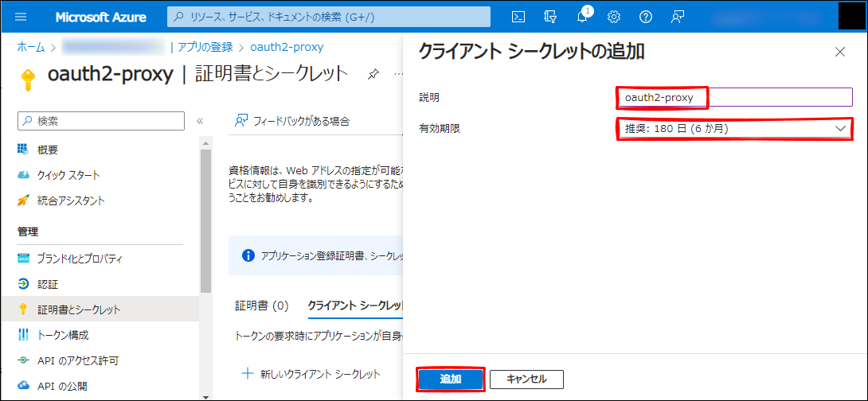The image size is (868, 401).
Task: Pin the oauth2-proxy page with pin icon
Action: click(373, 74)
